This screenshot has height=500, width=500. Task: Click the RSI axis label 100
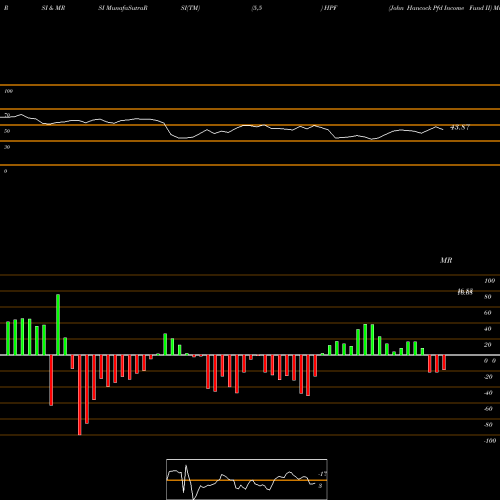pyautogui.click(x=8, y=91)
